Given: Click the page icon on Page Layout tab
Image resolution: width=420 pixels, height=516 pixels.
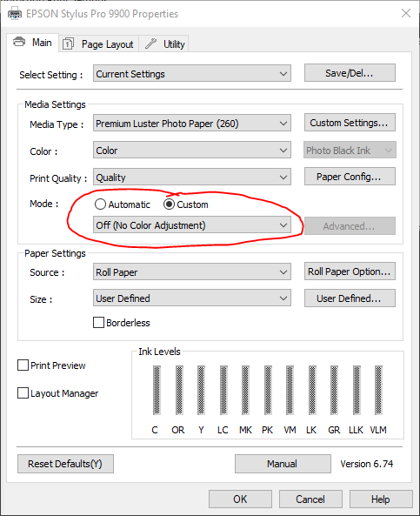Looking at the screenshot, I should click(68, 44).
